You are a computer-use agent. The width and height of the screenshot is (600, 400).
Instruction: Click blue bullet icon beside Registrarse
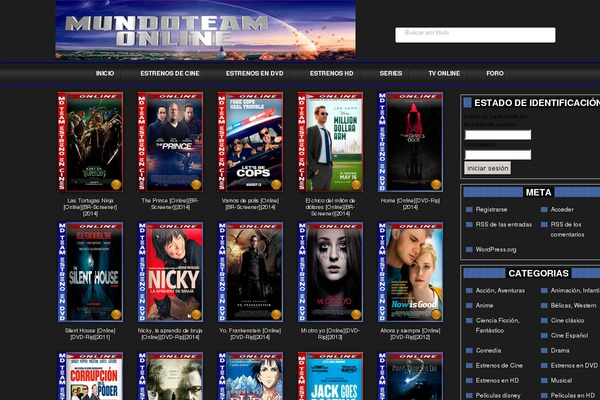pyautogui.click(x=469, y=209)
